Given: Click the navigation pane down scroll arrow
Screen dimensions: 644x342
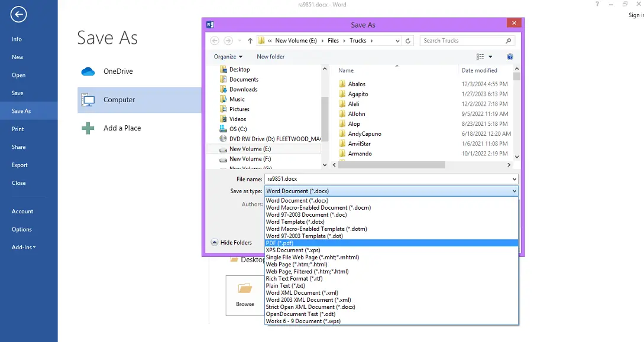Looking at the screenshot, I should coord(325,165).
